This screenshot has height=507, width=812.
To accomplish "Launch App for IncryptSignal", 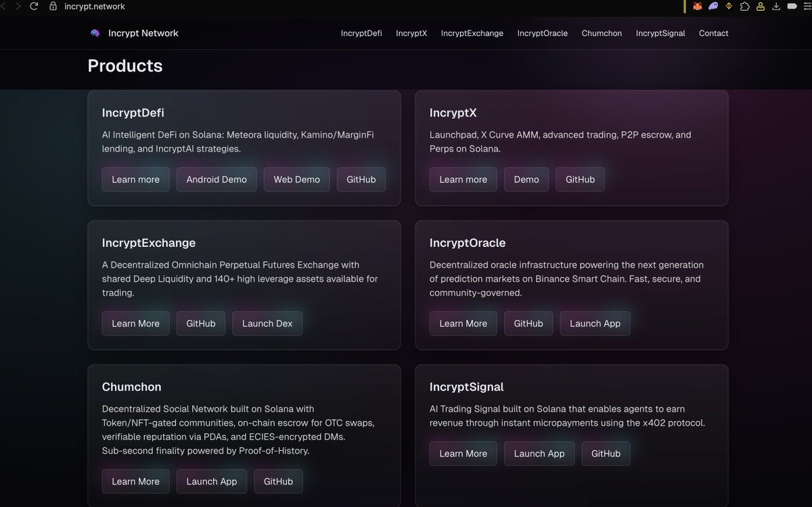I will (x=539, y=454).
